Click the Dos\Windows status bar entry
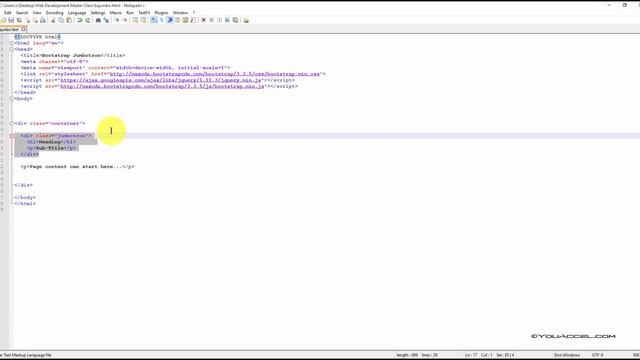The image size is (640, 360). (567, 355)
